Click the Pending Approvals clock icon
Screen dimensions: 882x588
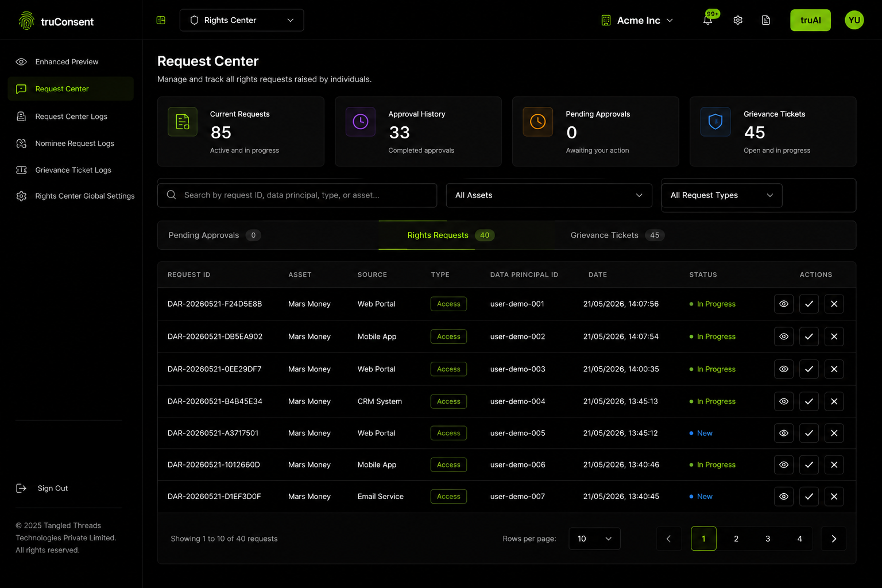(x=538, y=122)
